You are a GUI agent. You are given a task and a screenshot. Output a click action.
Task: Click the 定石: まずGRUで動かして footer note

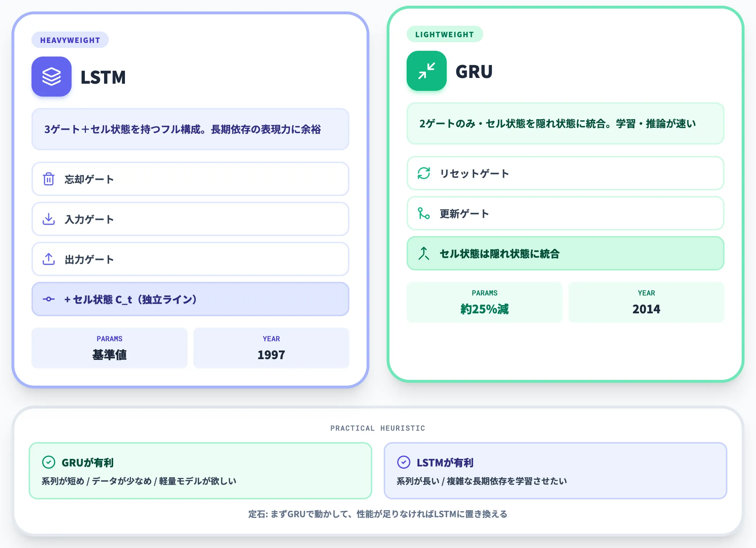click(378, 514)
